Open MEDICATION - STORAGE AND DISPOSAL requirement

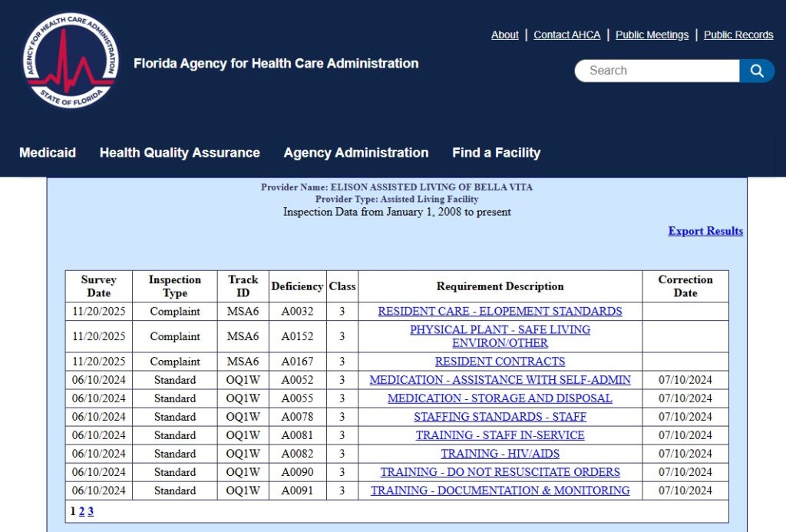500,398
